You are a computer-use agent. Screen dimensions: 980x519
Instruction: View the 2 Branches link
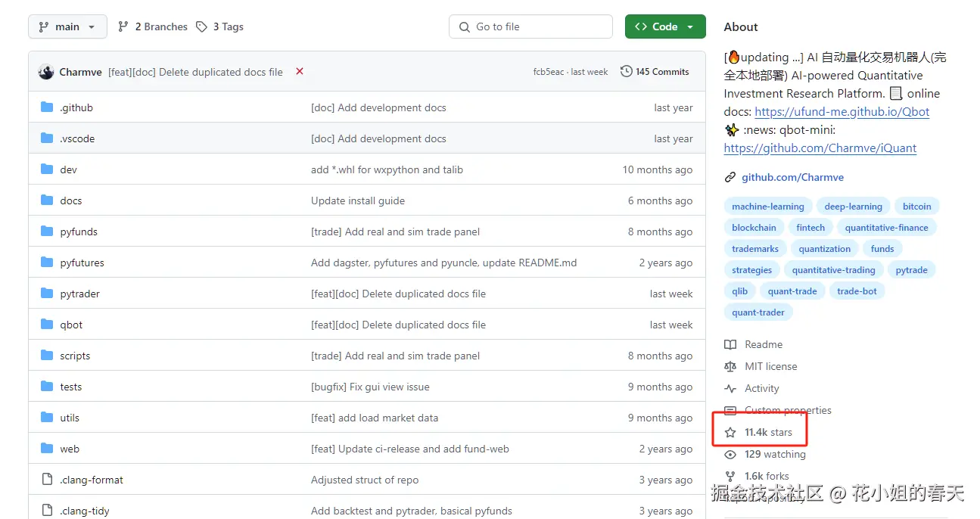click(152, 26)
